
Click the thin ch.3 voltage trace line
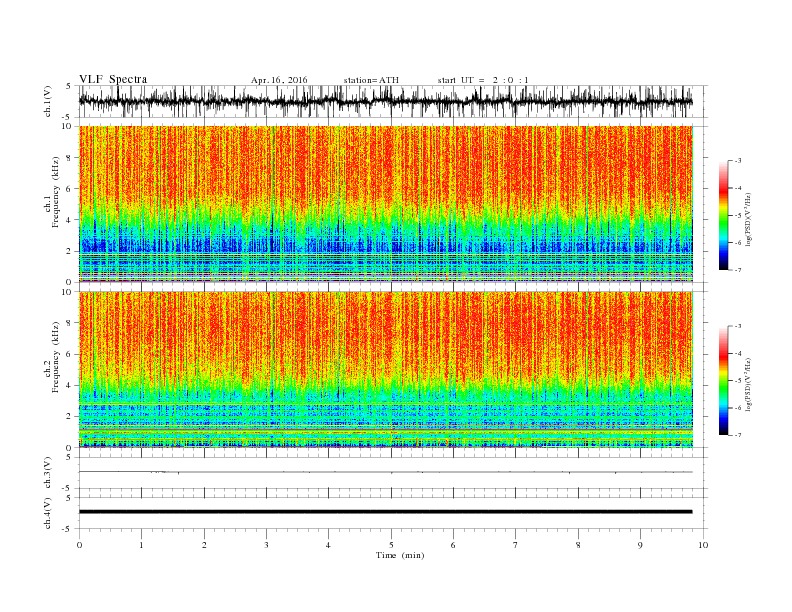385,472
